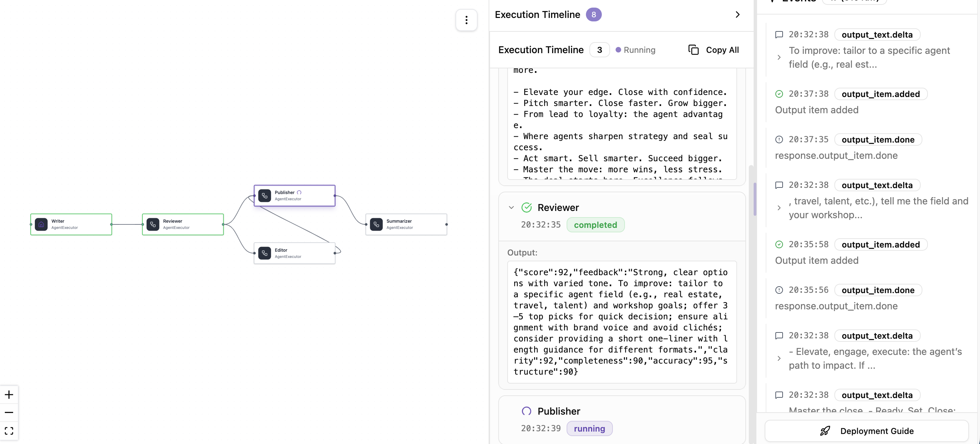980x444 pixels.
Task: Expand the top Execution Timeline chevron
Action: tap(738, 15)
